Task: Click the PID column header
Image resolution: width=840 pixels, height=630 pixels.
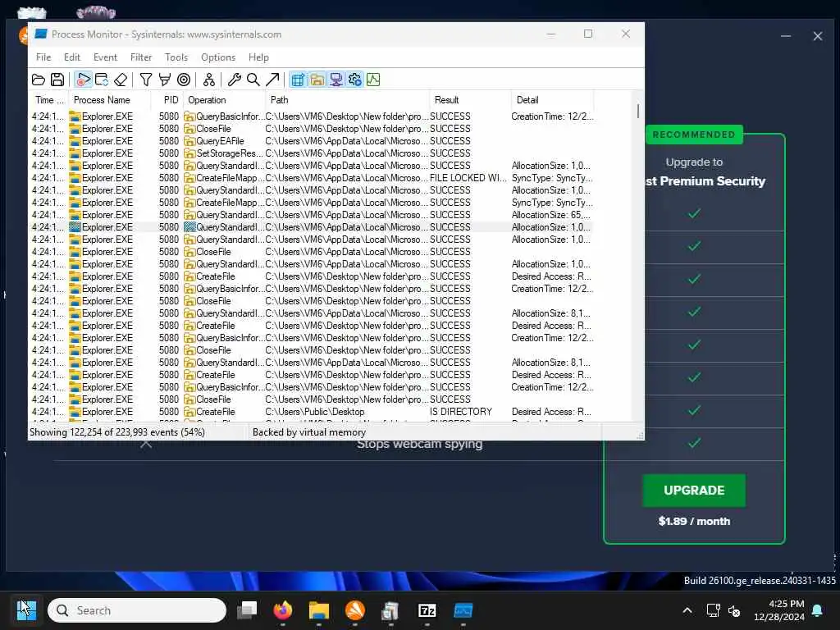Action: 167,99
